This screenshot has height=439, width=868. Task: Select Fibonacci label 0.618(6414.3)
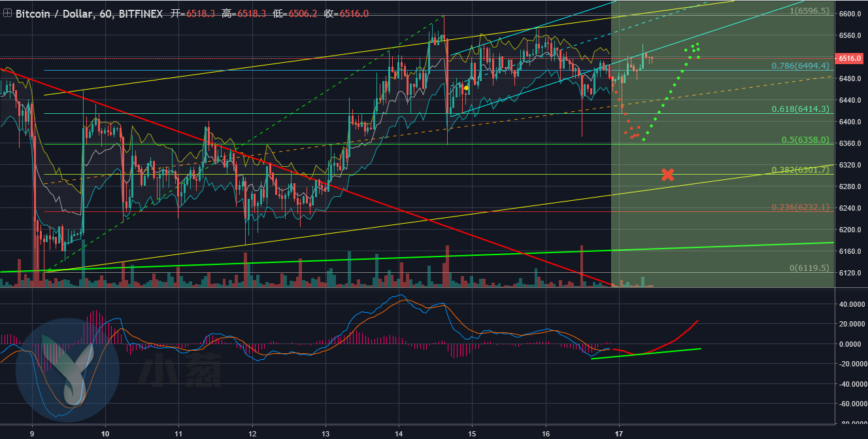pos(801,109)
